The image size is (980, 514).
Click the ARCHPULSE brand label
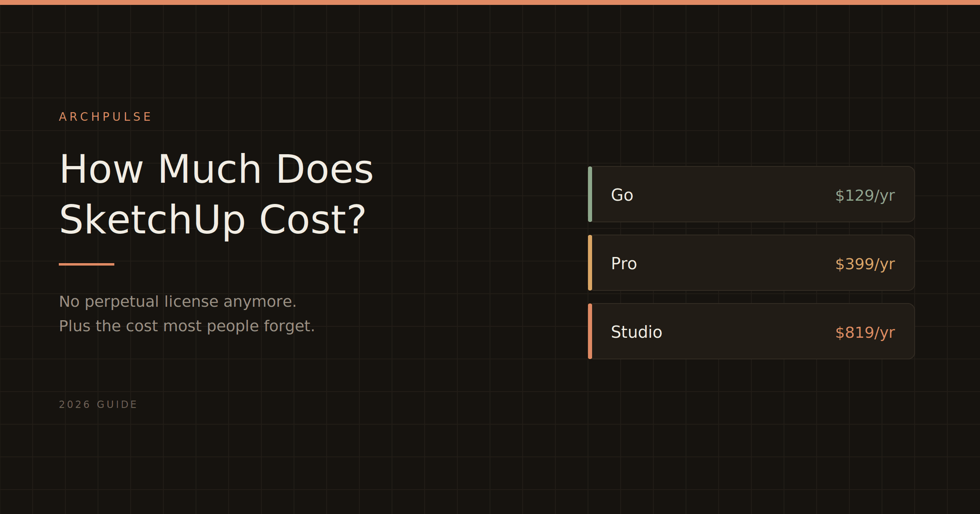click(105, 117)
